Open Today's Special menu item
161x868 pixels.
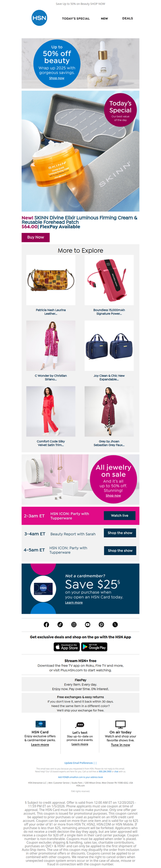click(76, 19)
